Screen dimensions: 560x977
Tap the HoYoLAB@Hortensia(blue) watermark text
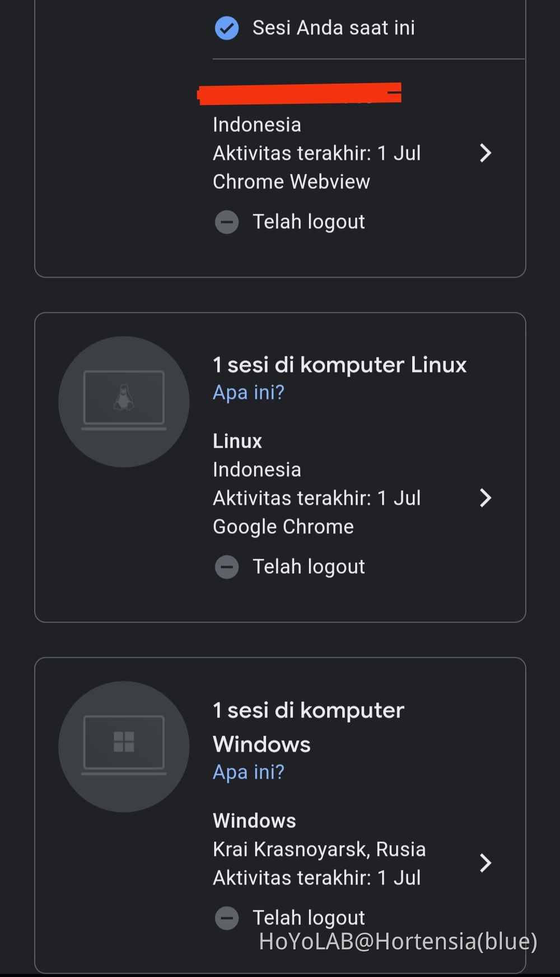pos(398,942)
